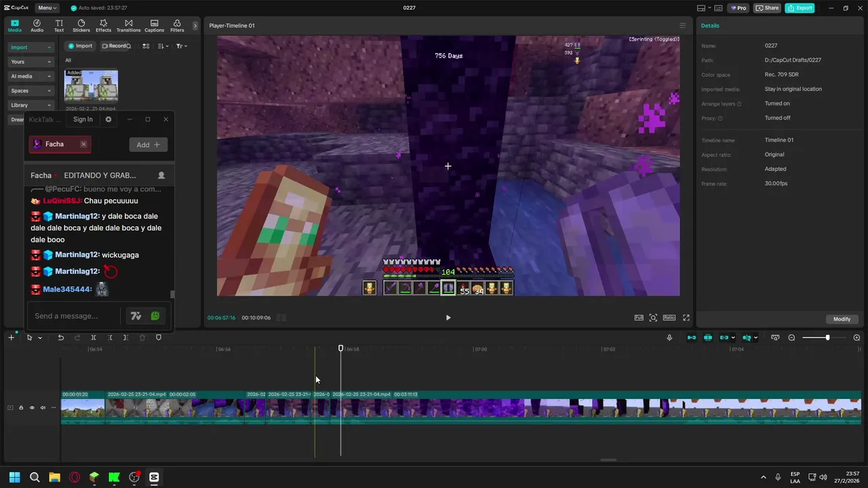This screenshot has height=488, width=868.
Task: Click the Import media button
Action: click(80, 46)
